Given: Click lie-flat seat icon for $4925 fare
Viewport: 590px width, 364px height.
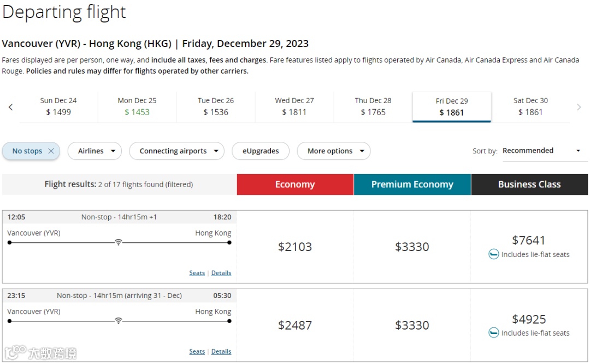Looking at the screenshot, I should point(493,333).
